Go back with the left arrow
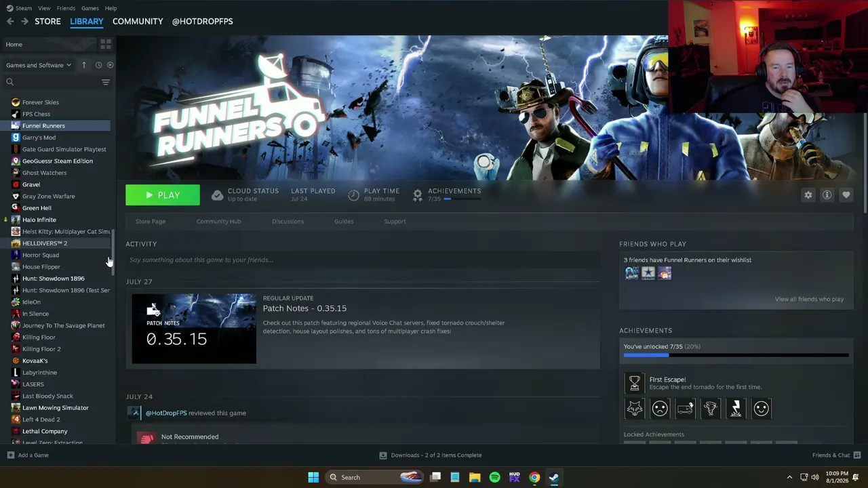Image resolution: width=868 pixels, height=488 pixels. tap(10, 22)
